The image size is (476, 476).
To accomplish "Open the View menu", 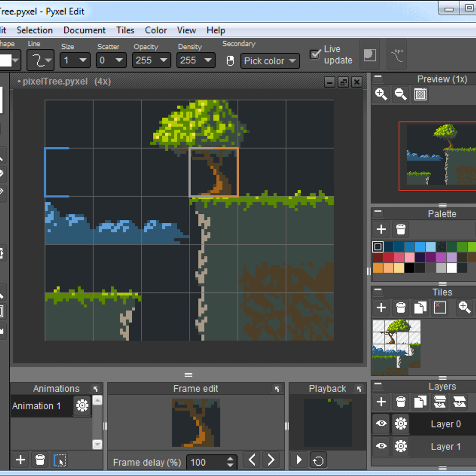I will [186, 30].
